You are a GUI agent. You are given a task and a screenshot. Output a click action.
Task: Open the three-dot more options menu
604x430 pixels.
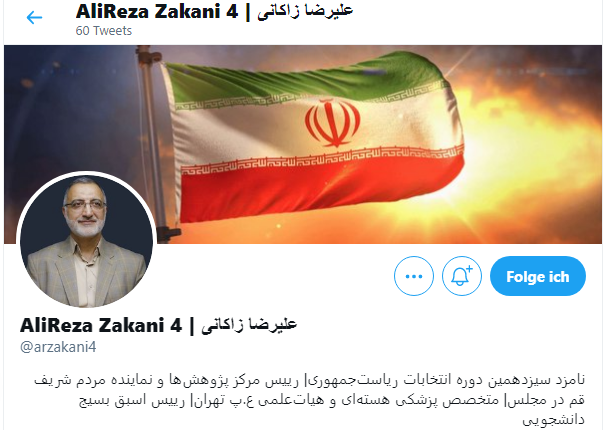(414, 276)
